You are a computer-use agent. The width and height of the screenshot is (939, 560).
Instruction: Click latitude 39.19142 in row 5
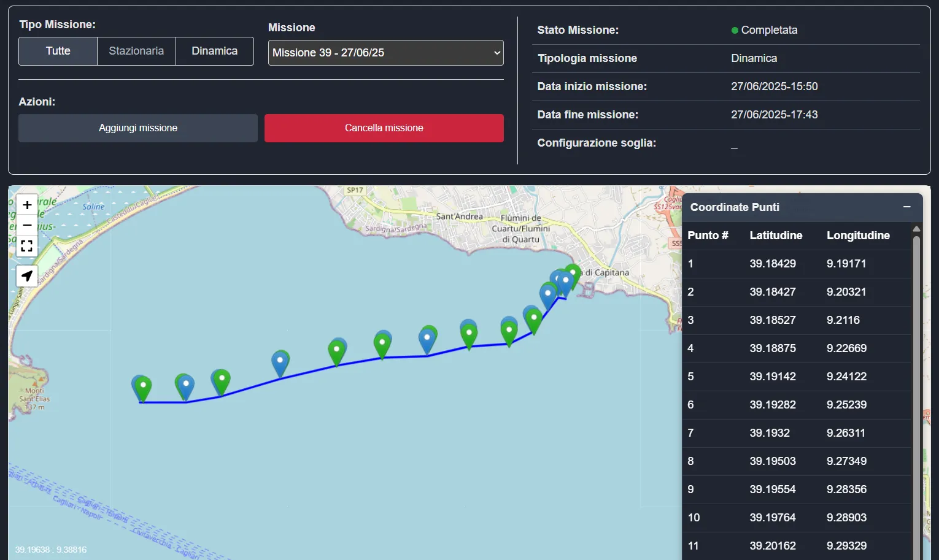[x=773, y=377]
